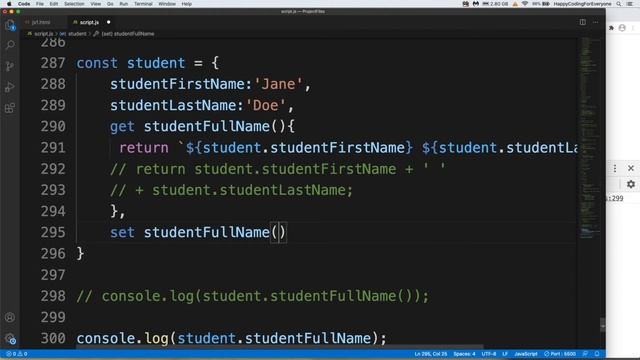640x360 pixels.
Task: Open the File menu
Action: coord(40,4)
